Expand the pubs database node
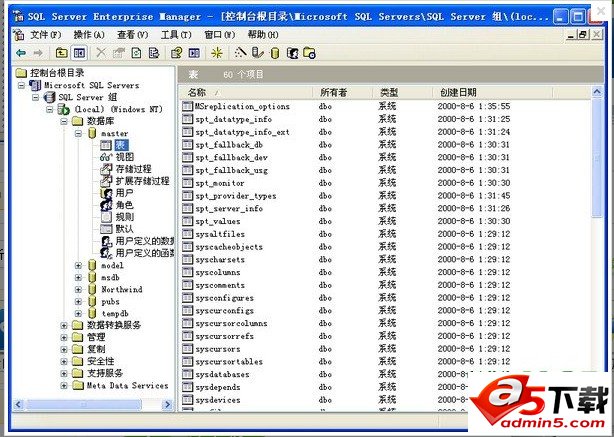Screen dimensions: 614x437 78,302
